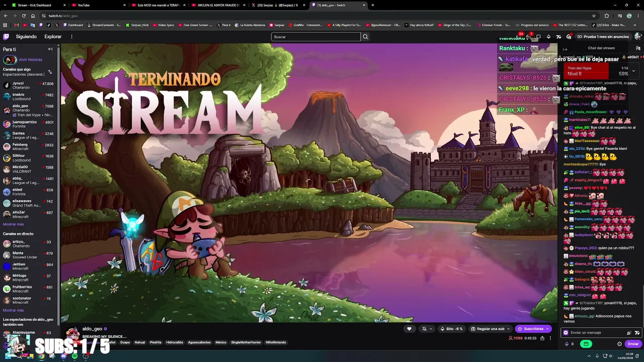Image resolution: width=644 pixels, height=362 pixels.
Task: Go to the Twitch home logo
Action: pyautogui.click(x=6, y=37)
